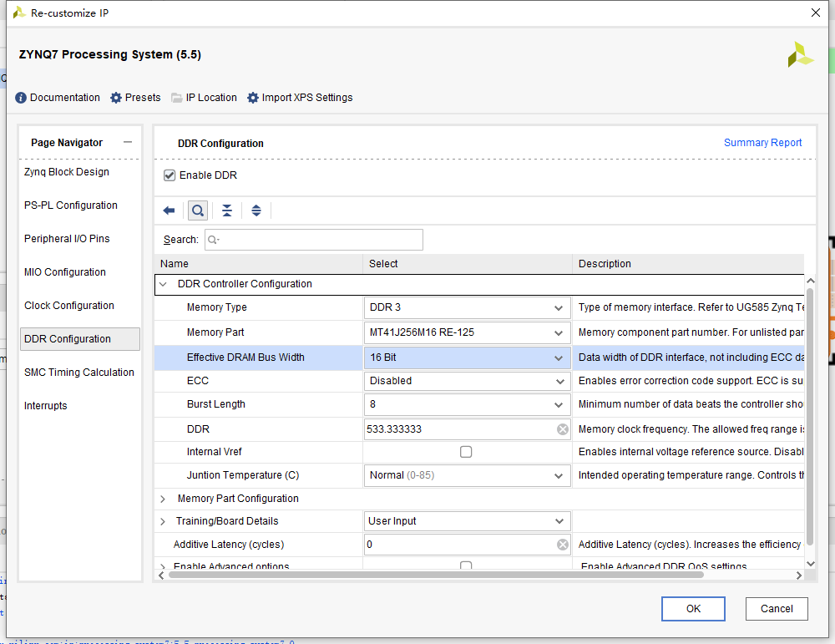Go to MIO Configuration page
This screenshot has height=644, width=835.
point(65,272)
